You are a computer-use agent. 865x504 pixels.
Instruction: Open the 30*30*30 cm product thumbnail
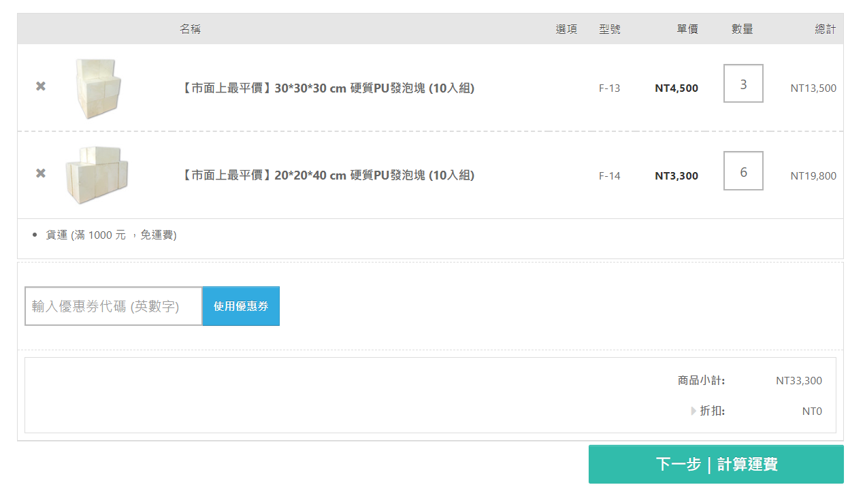point(99,88)
